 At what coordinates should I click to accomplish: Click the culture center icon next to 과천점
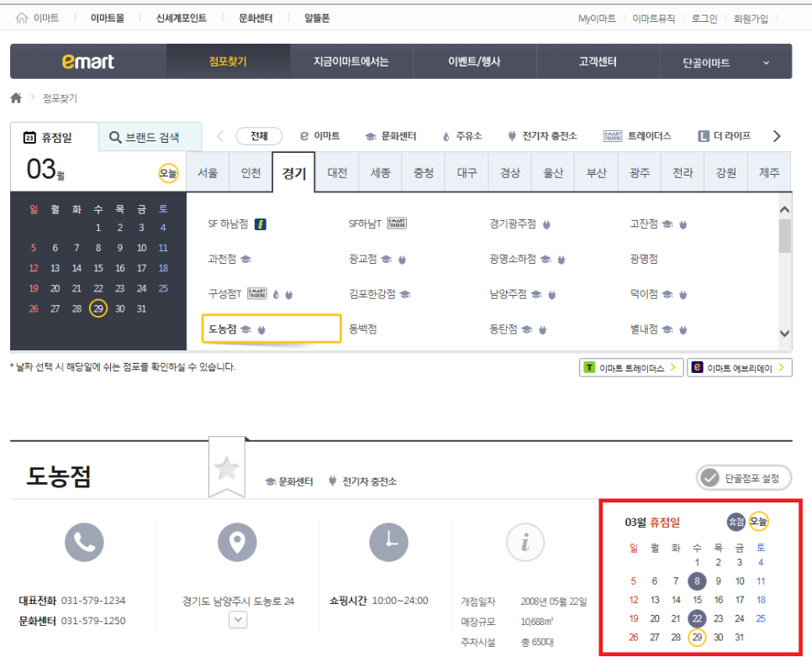[246, 259]
